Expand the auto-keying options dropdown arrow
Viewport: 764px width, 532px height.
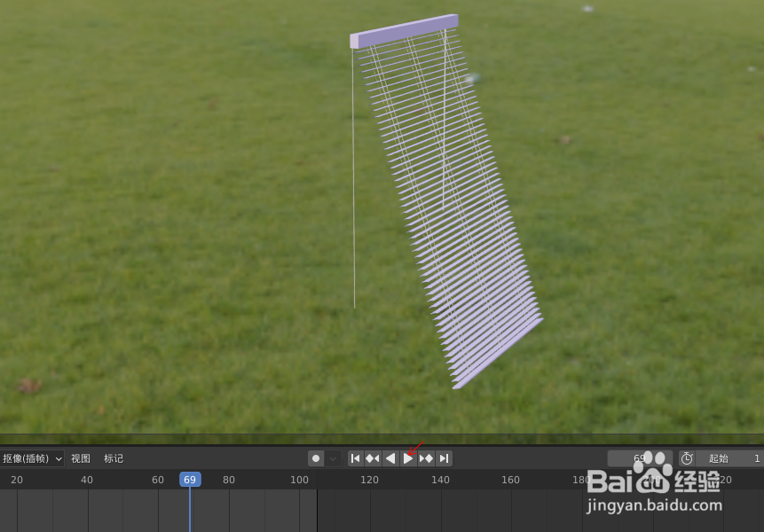[334, 458]
